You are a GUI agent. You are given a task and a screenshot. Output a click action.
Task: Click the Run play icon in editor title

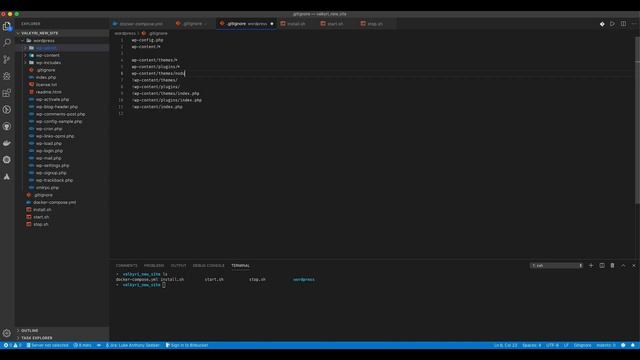click(612, 24)
